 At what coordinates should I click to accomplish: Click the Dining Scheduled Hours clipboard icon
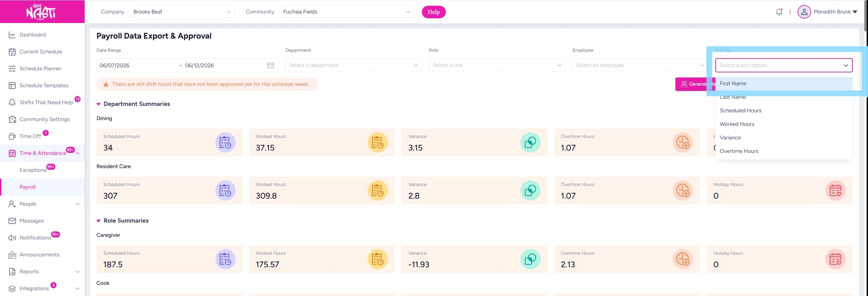pyautogui.click(x=225, y=142)
